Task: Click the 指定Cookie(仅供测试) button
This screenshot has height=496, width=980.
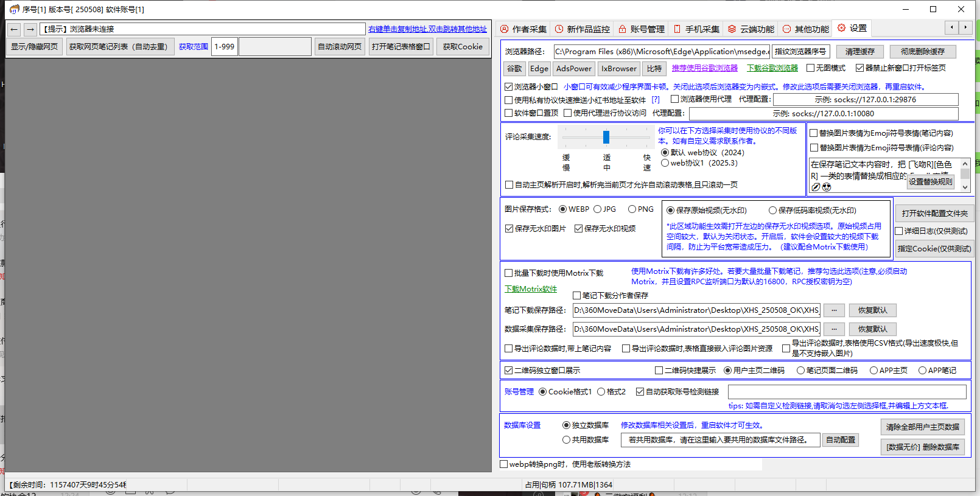Action: 934,249
